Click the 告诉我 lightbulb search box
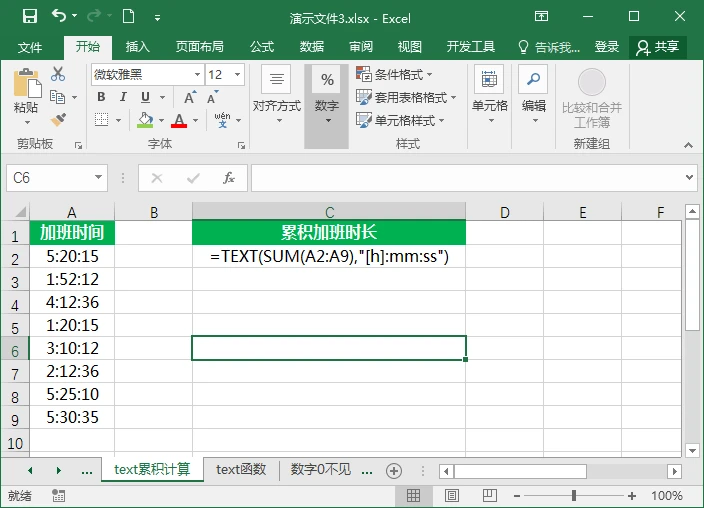Screen dimensions: 704x508 [x=549, y=47]
